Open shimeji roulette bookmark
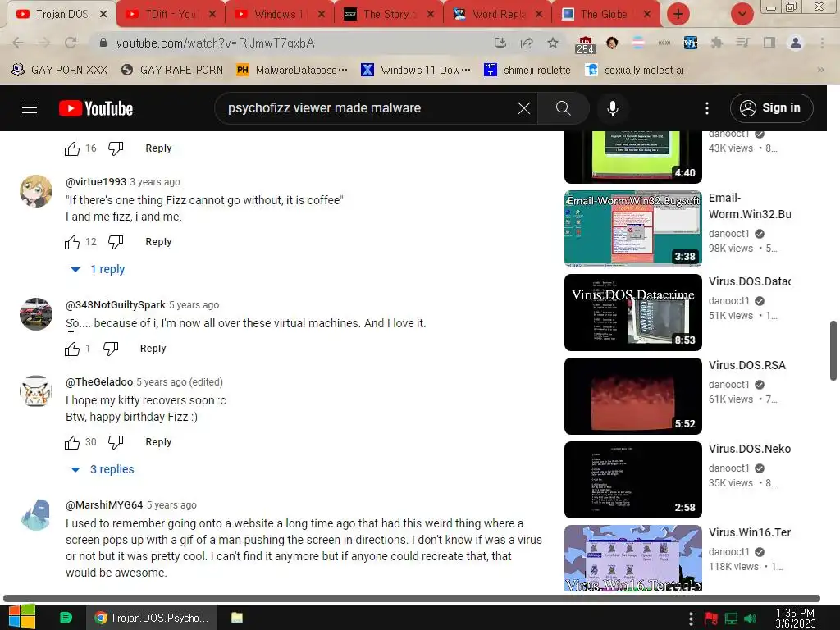The image size is (840, 630). (527, 70)
